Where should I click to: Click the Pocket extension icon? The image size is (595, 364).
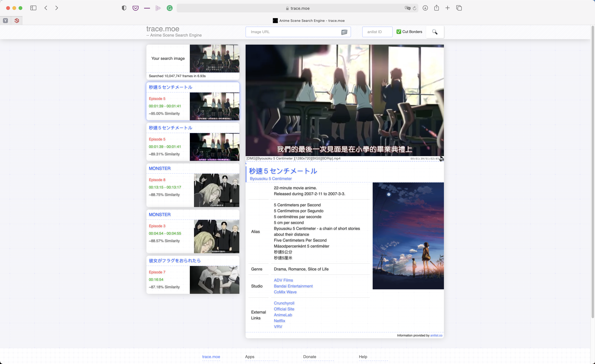click(135, 8)
